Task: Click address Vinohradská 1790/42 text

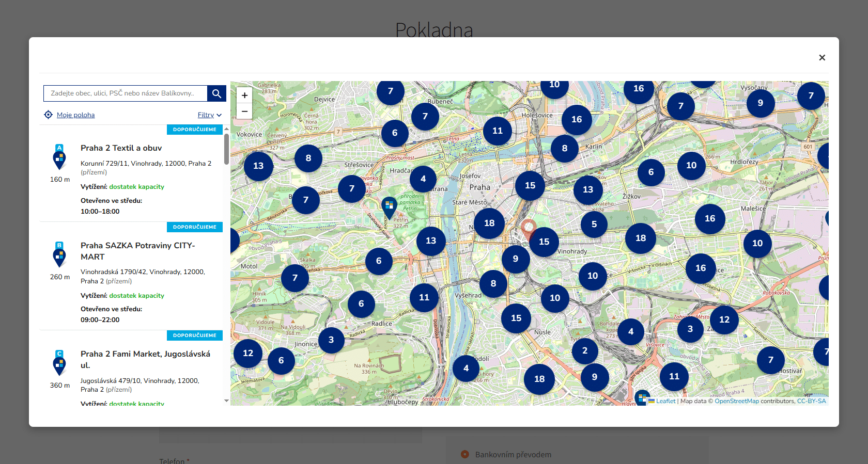Action: (143, 277)
